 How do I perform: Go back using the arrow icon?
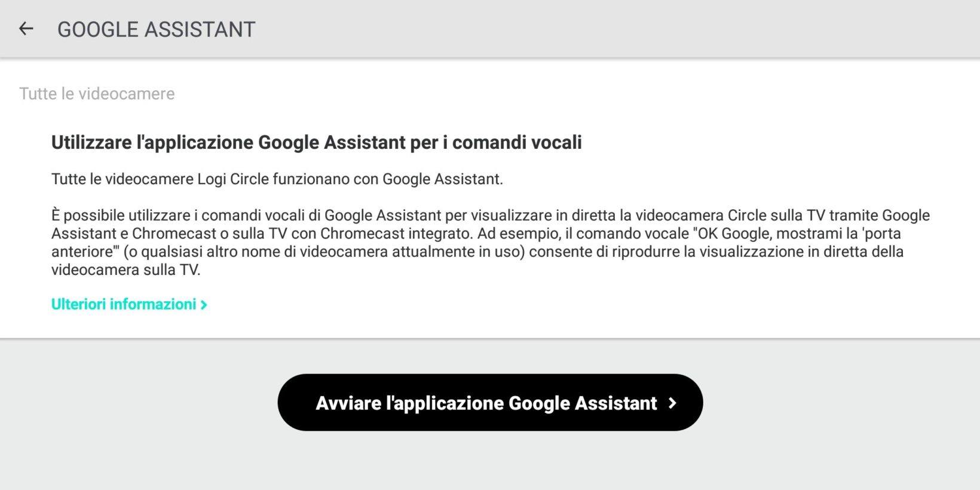pyautogui.click(x=26, y=29)
